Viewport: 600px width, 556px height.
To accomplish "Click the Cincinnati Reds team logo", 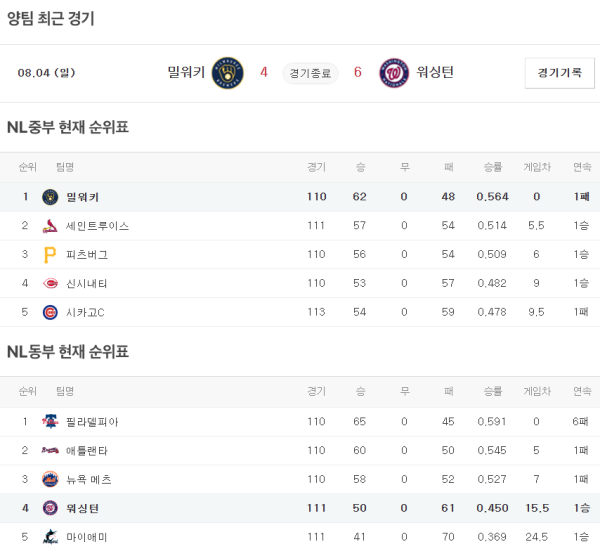I will pyautogui.click(x=50, y=284).
